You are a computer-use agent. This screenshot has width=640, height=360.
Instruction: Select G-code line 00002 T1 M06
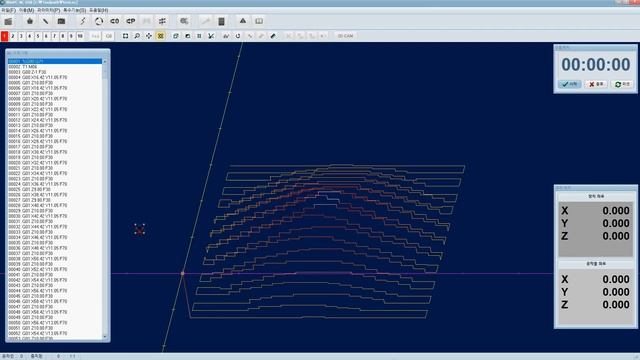55,67
